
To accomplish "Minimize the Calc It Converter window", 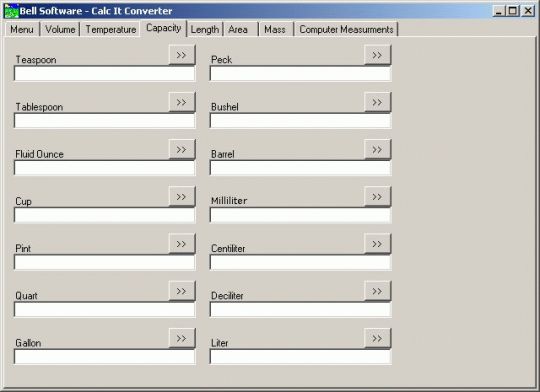I will point(498,11).
